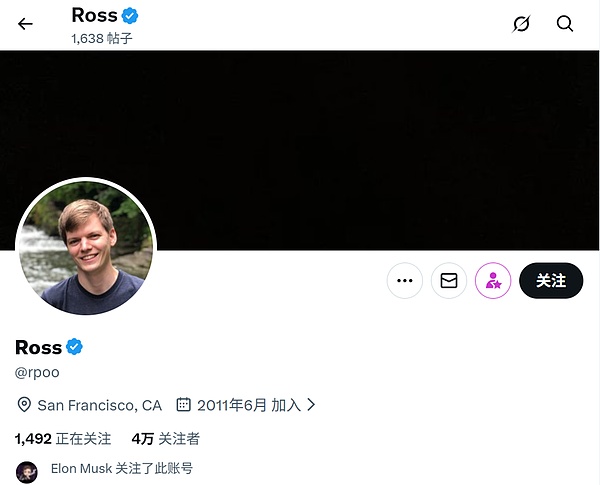Click the slashed circle icon in header
This screenshot has height=485, width=600.
pyautogui.click(x=521, y=24)
